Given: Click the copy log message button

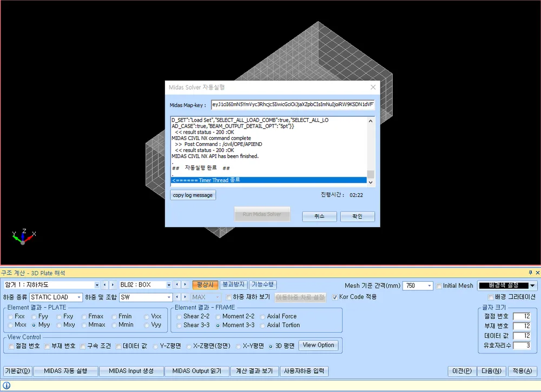Looking at the screenshot, I should click(x=193, y=195).
